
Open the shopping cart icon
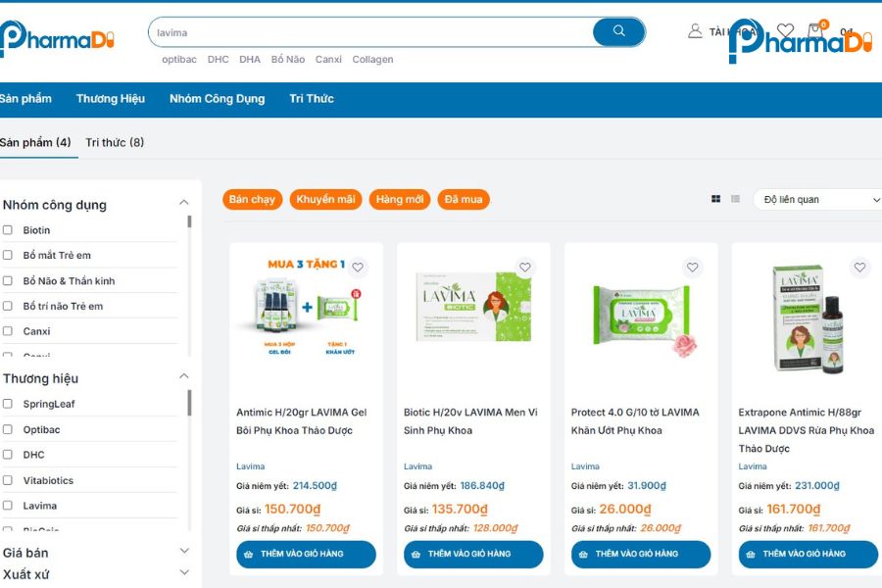click(x=815, y=31)
